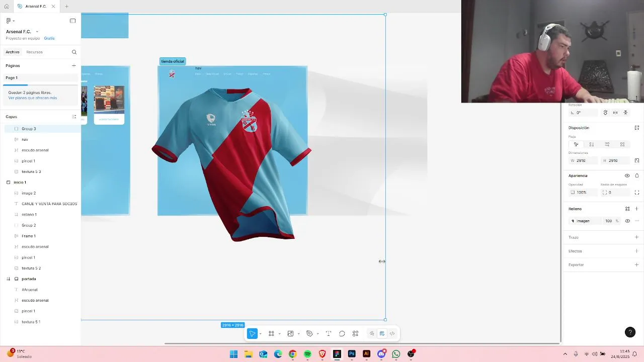Open the Arsenal F.C. file name dropdown
Viewport: 644px width, 362px height.
[x=37, y=32]
